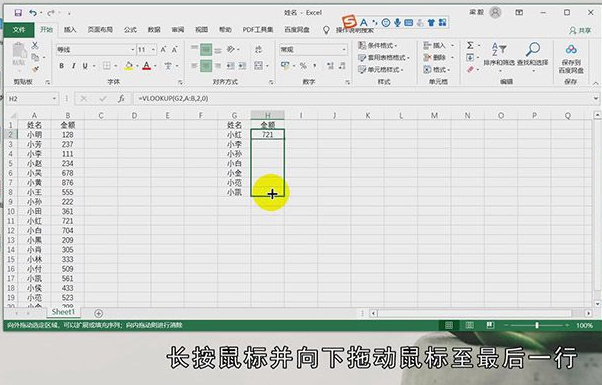Open the fill color dropdown arrow

(137, 66)
